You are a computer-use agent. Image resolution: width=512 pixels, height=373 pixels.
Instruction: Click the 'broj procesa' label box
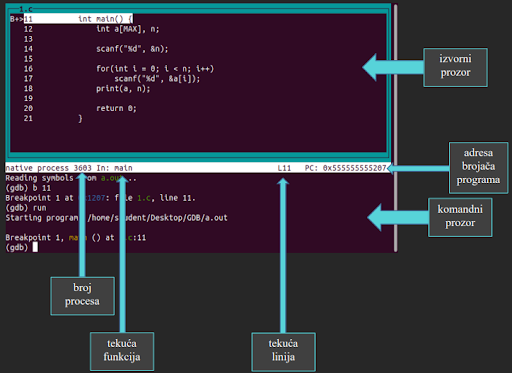click(82, 296)
